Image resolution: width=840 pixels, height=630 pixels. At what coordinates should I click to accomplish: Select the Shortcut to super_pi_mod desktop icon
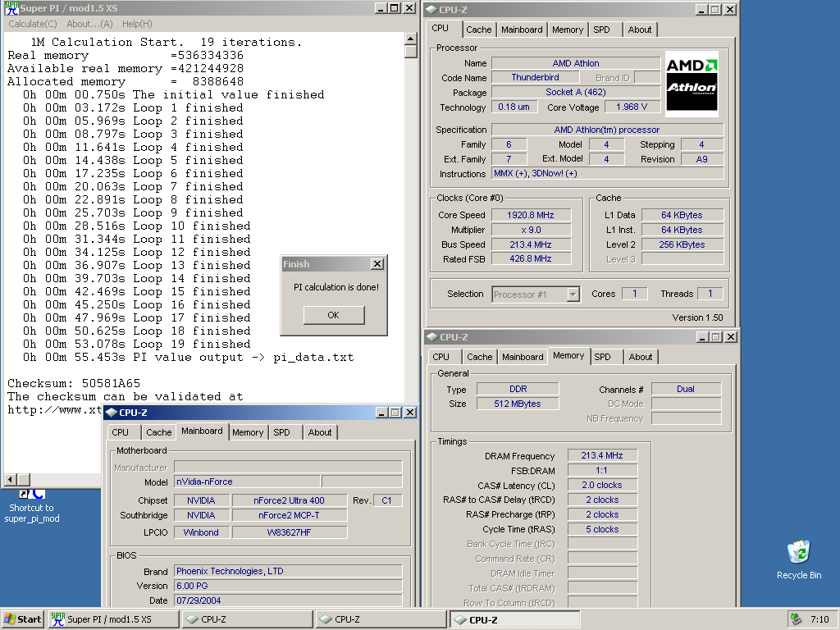(x=32, y=507)
